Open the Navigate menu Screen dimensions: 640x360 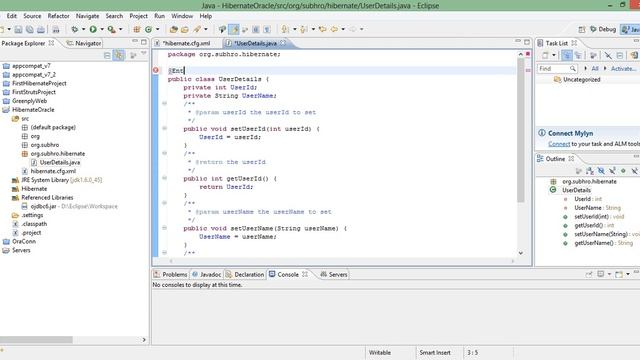coord(87,16)
